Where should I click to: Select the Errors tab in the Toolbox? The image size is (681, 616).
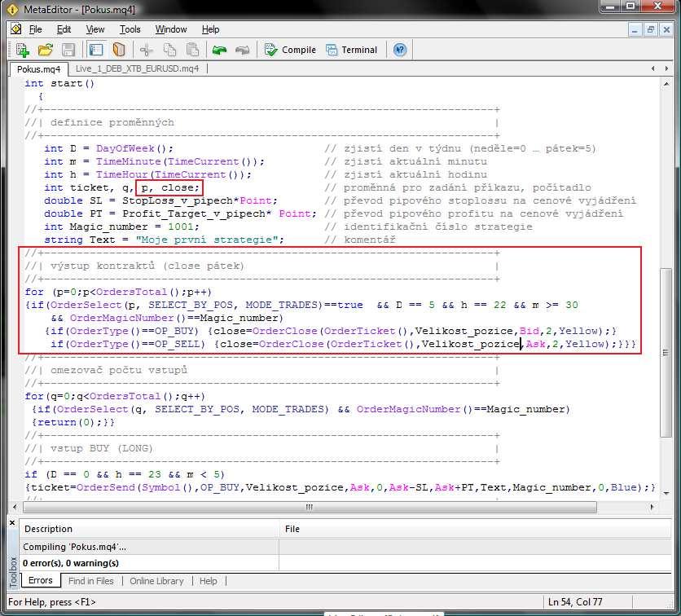point(41,580)
